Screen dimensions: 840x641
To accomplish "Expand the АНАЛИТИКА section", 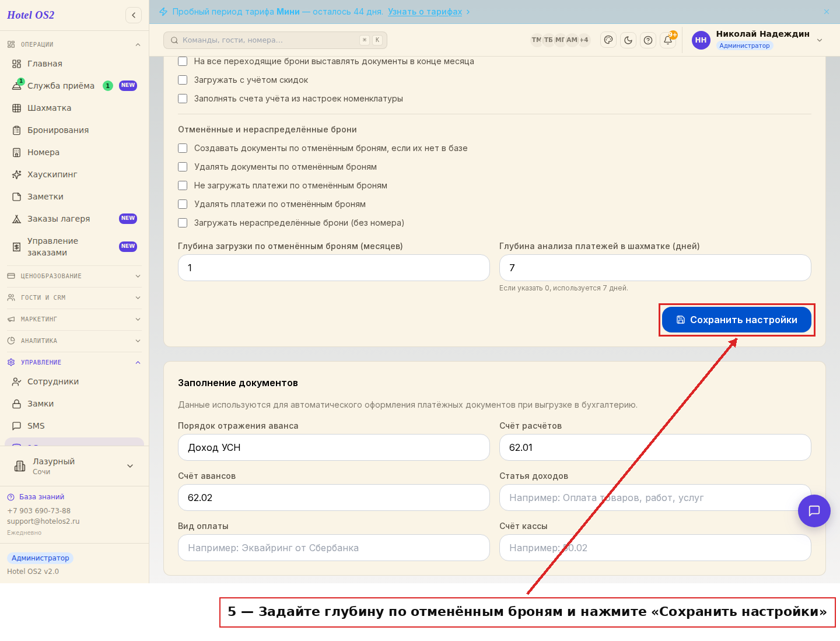I will (x=74, y=341).
